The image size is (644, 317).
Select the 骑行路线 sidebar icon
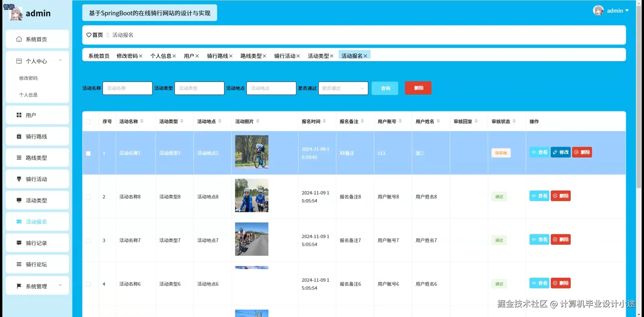tap(19, 136)
